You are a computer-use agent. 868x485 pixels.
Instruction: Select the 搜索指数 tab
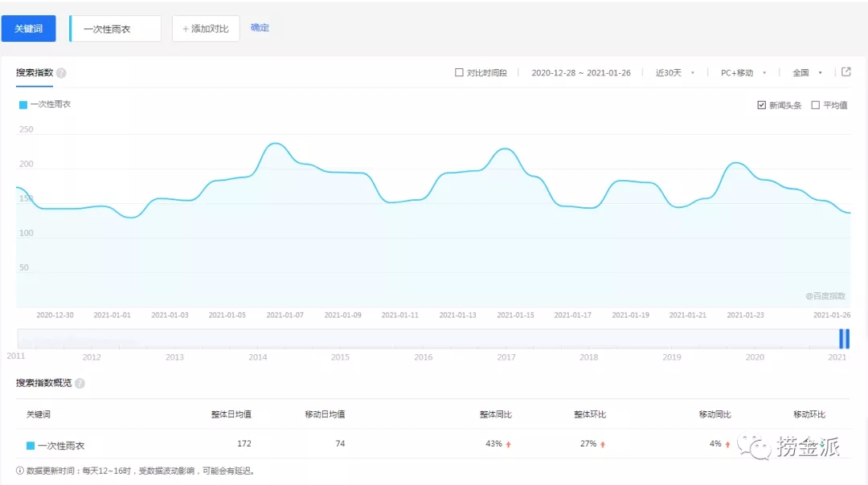pyautogui.click(x=35, y=73)
